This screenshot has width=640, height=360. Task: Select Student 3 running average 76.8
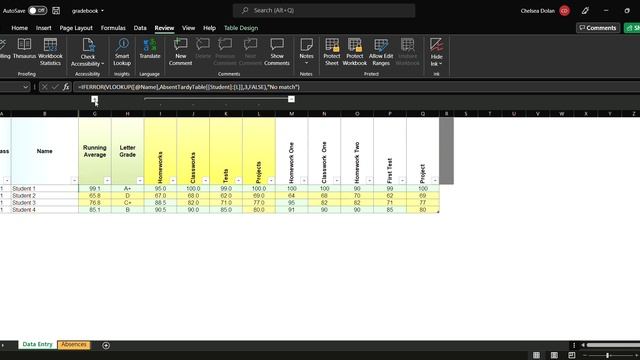(x=95, y=202)
